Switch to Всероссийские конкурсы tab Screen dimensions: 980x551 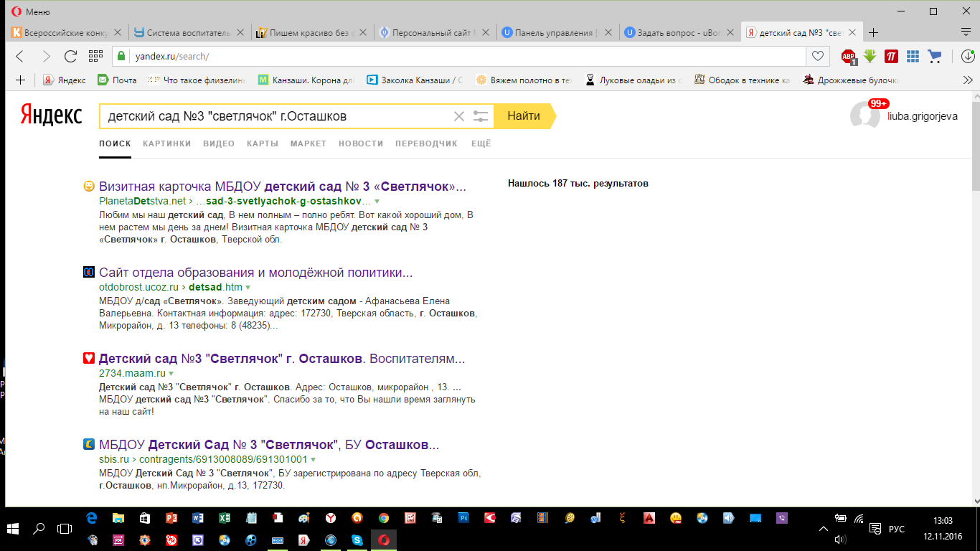(x=68, y=32)
